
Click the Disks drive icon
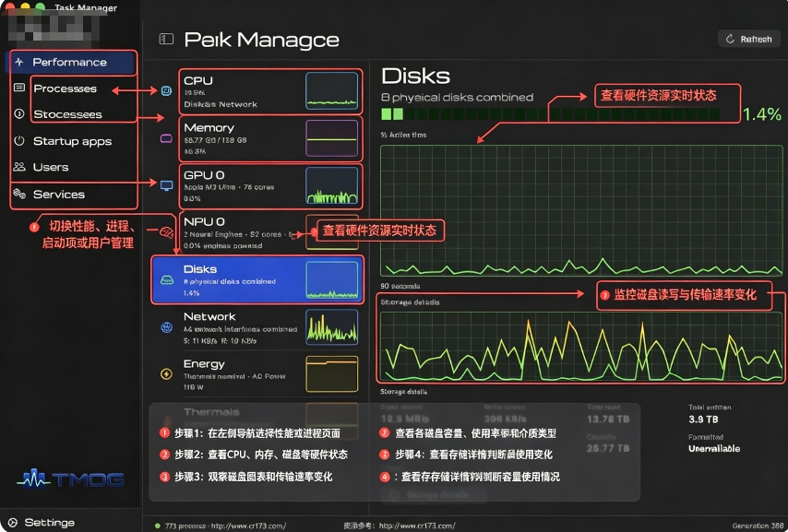tap(167, 279)
